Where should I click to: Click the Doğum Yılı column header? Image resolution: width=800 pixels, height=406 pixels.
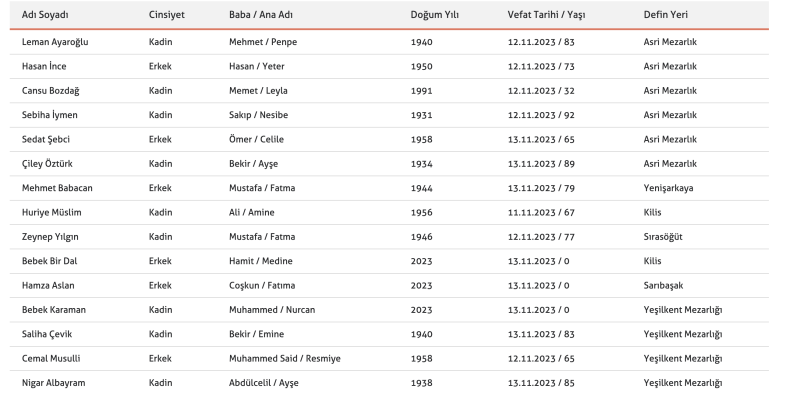pos(434,15)
